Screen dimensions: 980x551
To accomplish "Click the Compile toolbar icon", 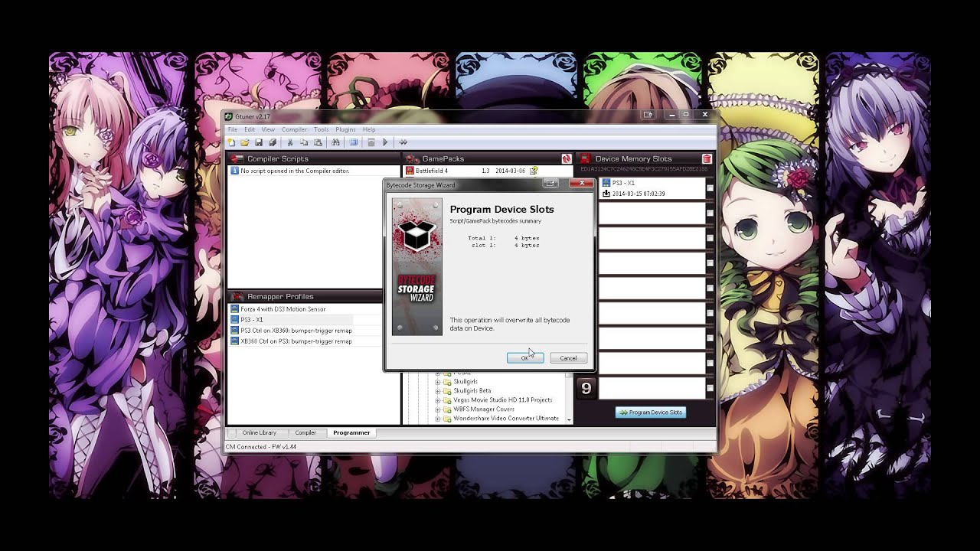I will [371, 142].
